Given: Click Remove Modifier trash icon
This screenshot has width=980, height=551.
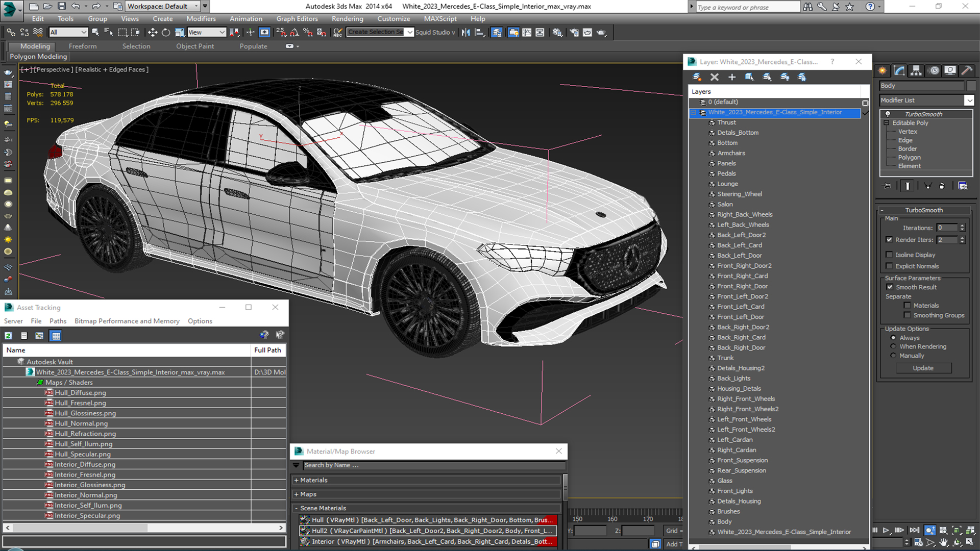Looking at the screenshot, I should click(x=942, y=186).
